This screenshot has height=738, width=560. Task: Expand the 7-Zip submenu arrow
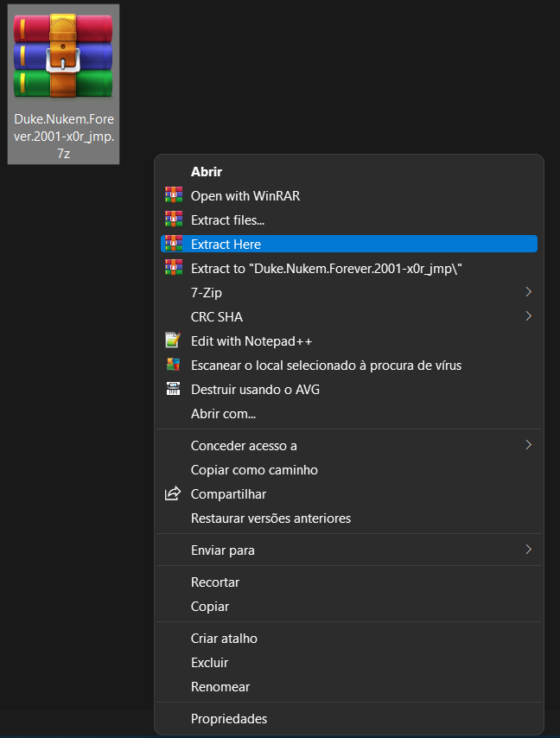pos(528,293)
